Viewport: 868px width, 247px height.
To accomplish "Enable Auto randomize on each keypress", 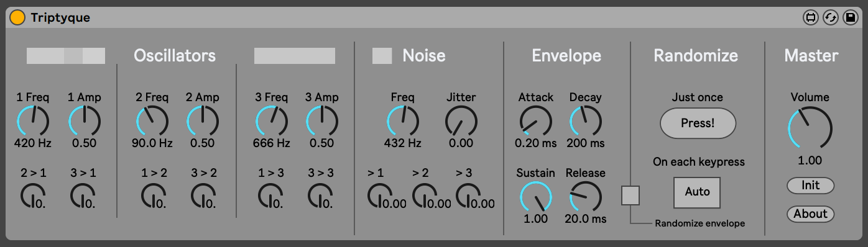I will click(697, 192).
